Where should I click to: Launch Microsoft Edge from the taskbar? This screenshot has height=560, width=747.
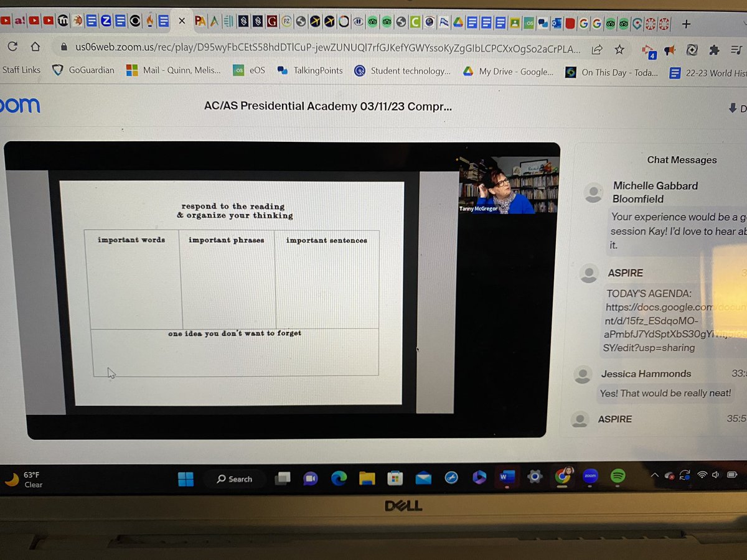pyautogui.click(x=338, y=478)
